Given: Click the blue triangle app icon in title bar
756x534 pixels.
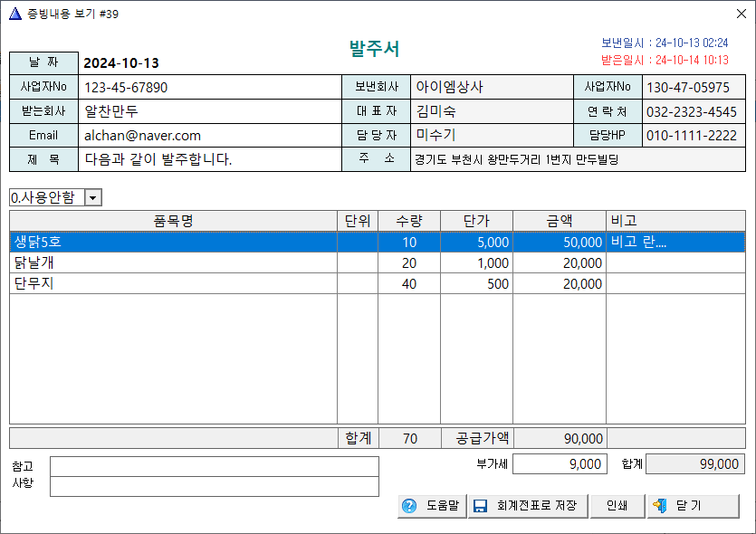Looking at the screenshot, I should pyautogui.click(x=15, y=14).
